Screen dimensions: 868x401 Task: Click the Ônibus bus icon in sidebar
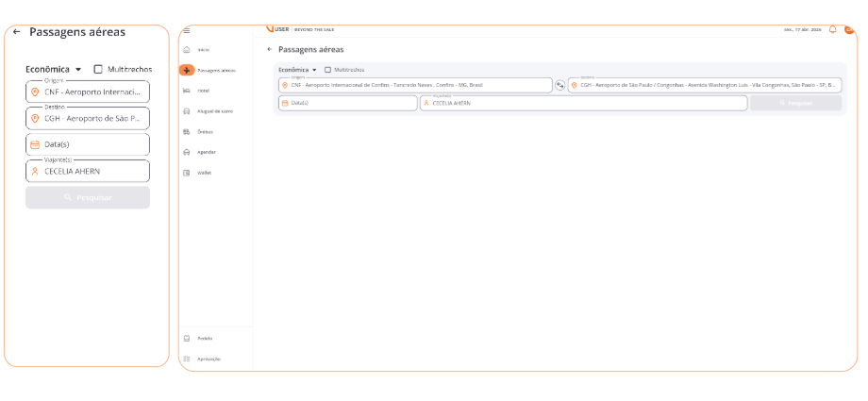coord(187,131)
